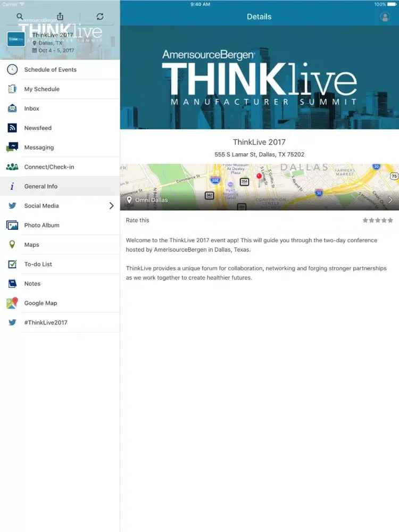The height and width of the screenshot is (532, 399).
Task: Tap the "Rate this" label
Action: [x=137, y=220]
